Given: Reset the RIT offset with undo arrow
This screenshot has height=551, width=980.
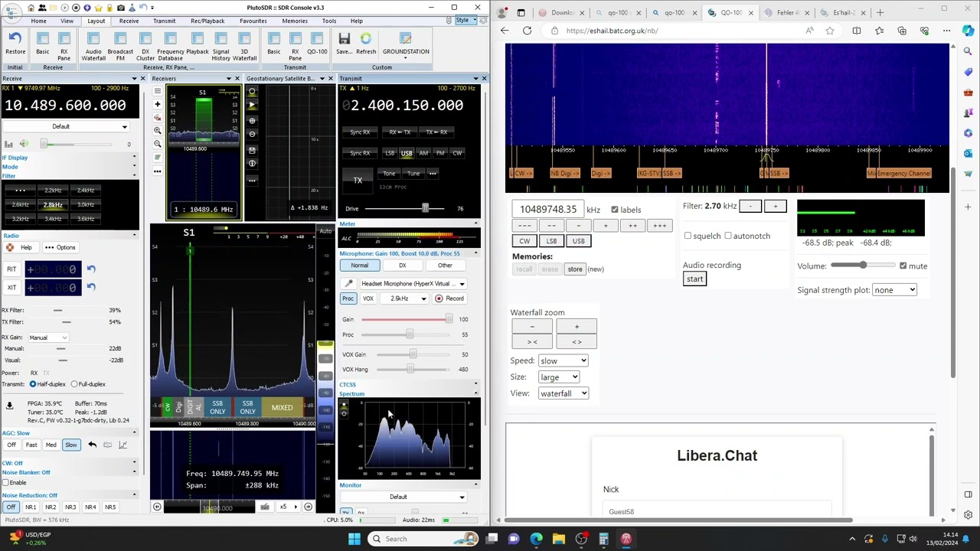Looking at the screenshot, I should click(x=91, y=269).
